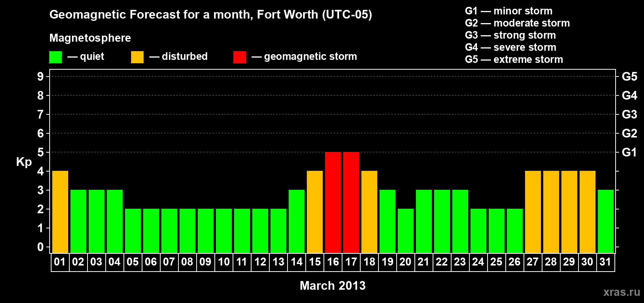The image size is (644, 303).
Task: Click 'G5 — extreme storm' legend line
Action: click(x=514, y=59)
